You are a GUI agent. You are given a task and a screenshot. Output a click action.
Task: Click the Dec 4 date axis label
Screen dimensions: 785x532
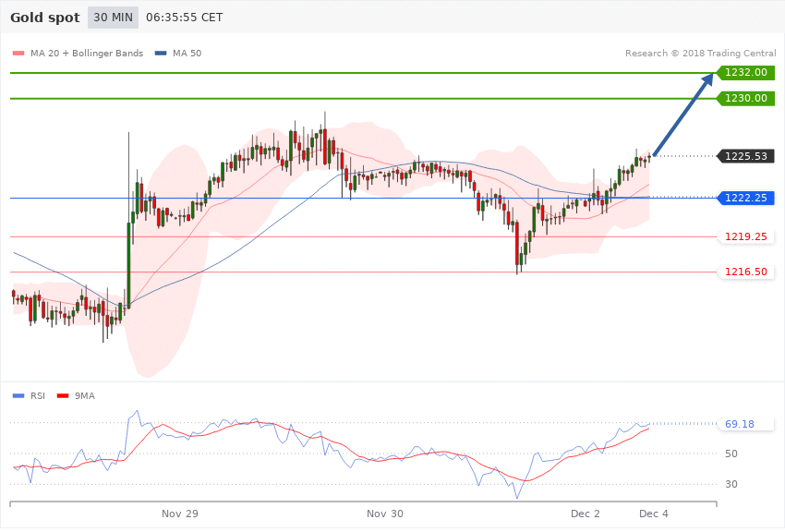(x=654, y=514)
